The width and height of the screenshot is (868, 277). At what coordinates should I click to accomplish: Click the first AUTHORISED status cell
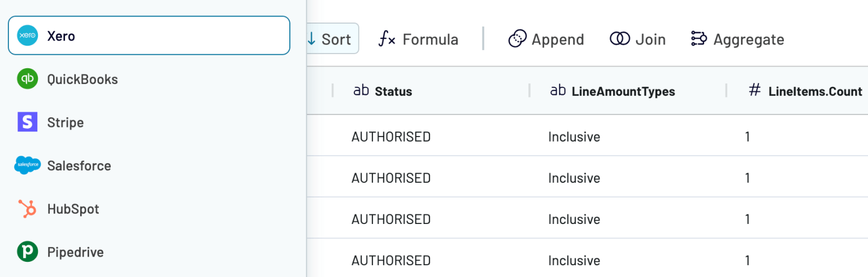coord(391,137)
